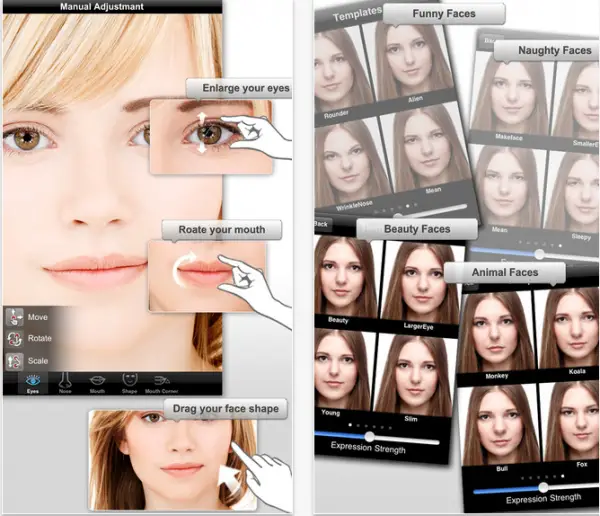Tap the Slim face template
Viewport: 600px width, 516px height.
coord(413,377)
